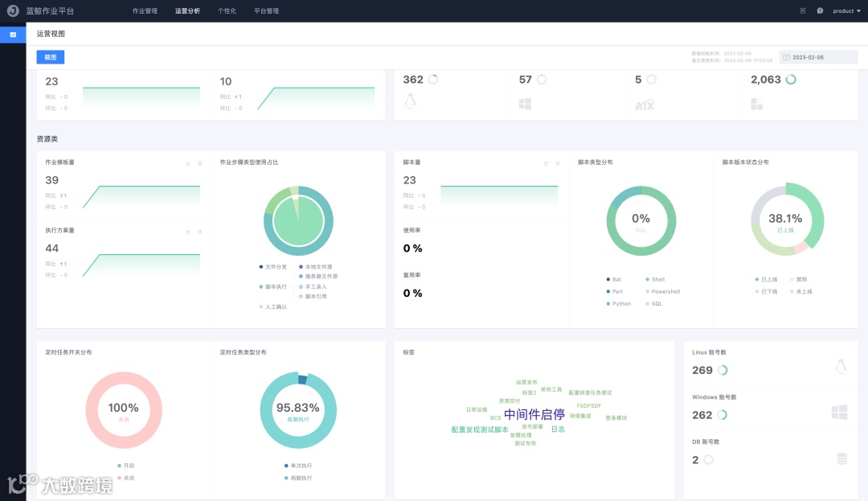Click the 100% cron switch donut chart
Screen dimensions: 868x501
[124, 410]
